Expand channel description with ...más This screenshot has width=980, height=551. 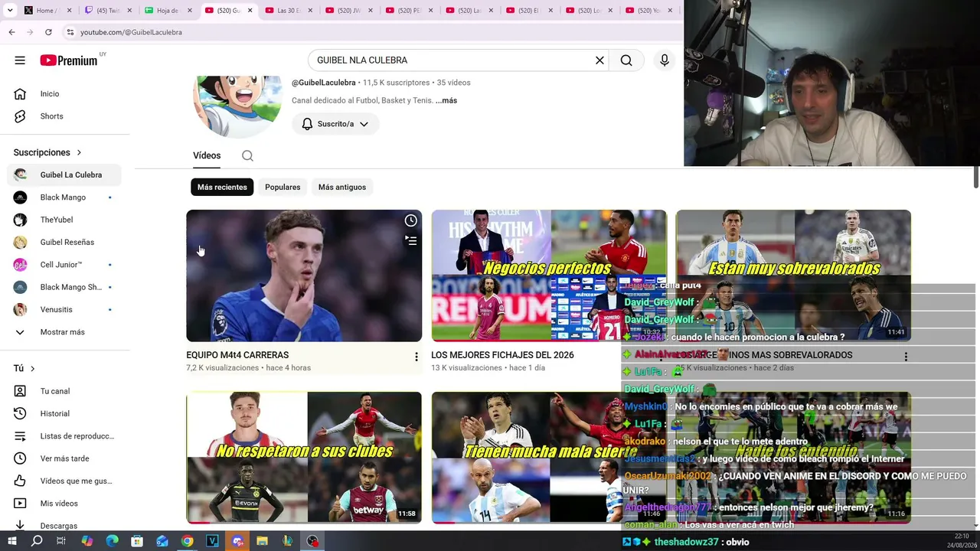(446, 100)
